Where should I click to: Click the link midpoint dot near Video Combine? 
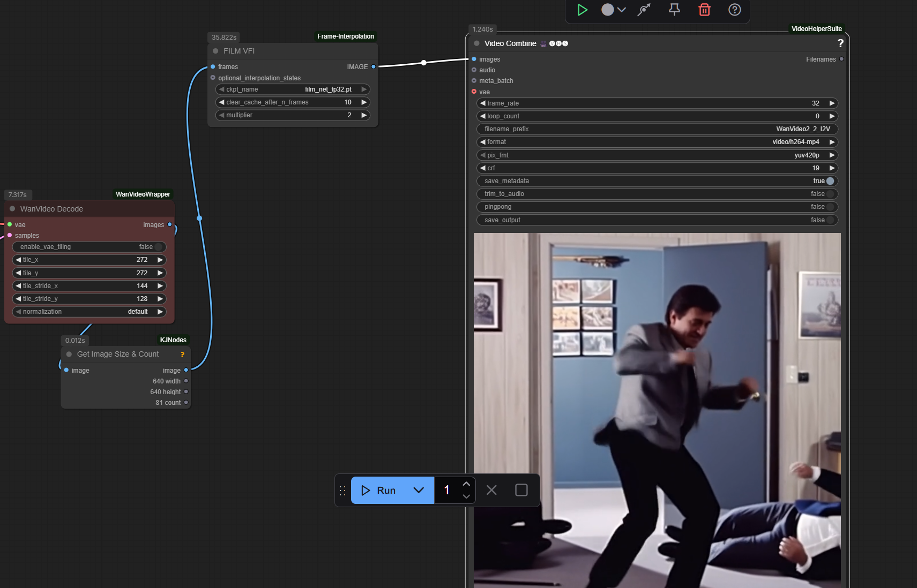(x=424, y=63)
